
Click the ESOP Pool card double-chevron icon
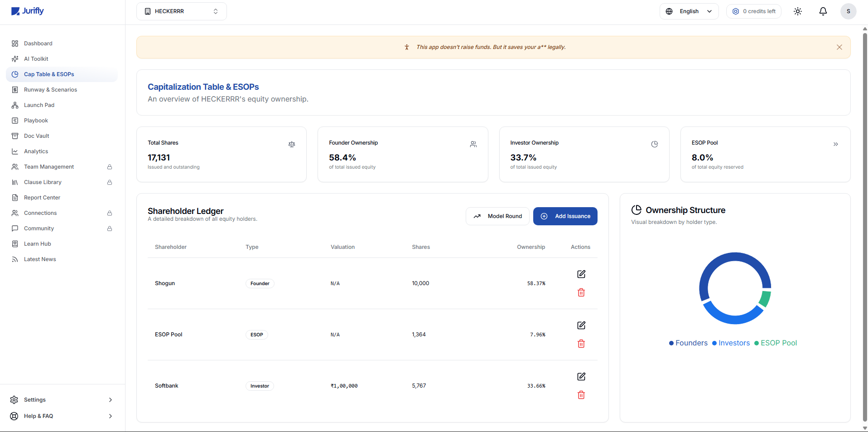tap(835, 144)
